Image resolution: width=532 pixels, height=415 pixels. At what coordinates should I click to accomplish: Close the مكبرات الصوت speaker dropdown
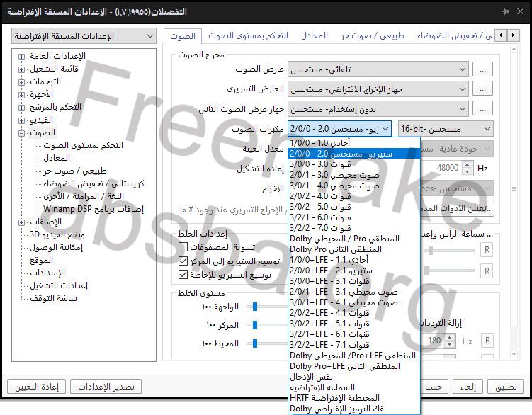[339, 129]
